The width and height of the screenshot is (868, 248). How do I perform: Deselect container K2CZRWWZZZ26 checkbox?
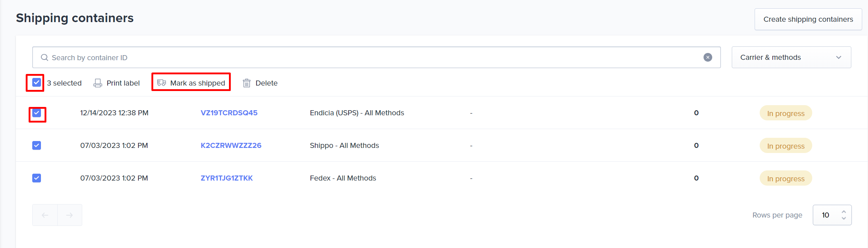37,145
